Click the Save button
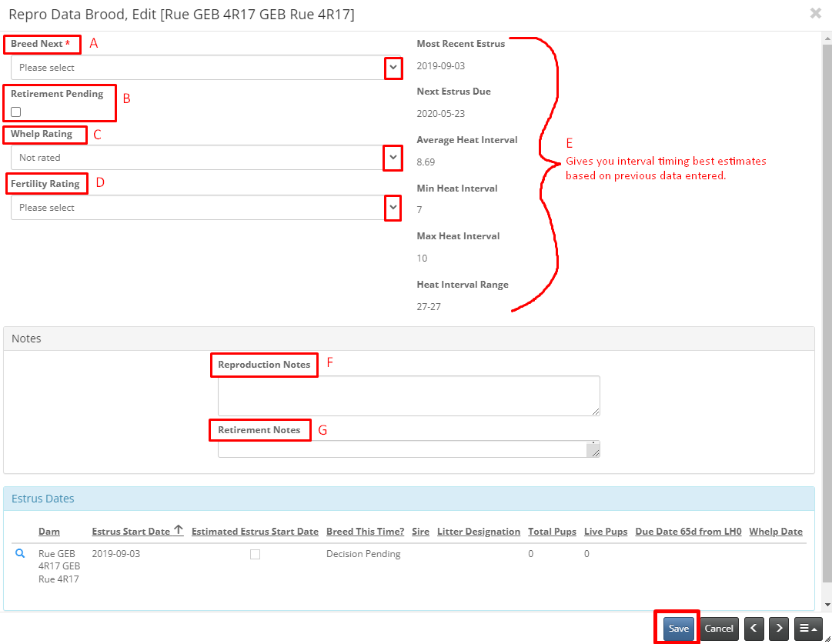Screen dimensions: 832x644 [678, 629]
